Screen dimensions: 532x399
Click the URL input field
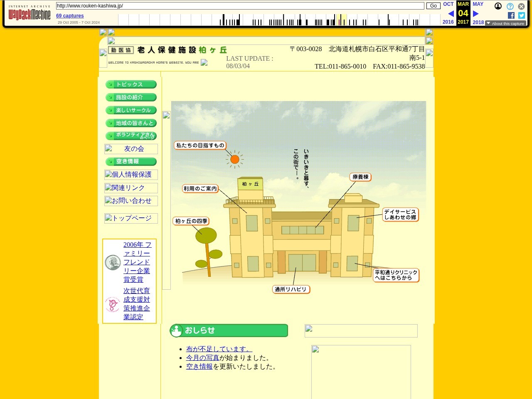pyautogui.click(x=240, y=6)
